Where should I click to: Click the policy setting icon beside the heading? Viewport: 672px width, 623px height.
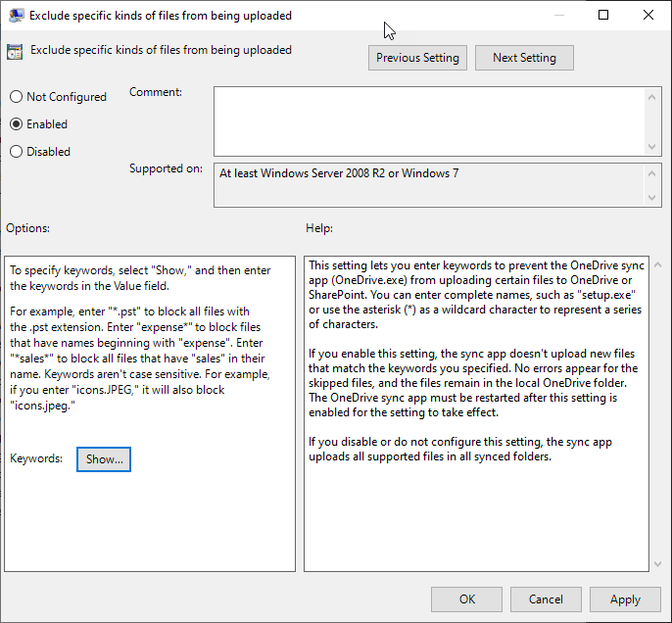(16, 53)
